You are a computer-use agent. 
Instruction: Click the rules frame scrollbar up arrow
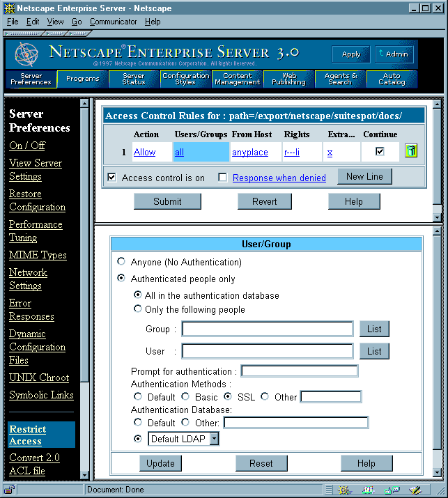[437, 104]
